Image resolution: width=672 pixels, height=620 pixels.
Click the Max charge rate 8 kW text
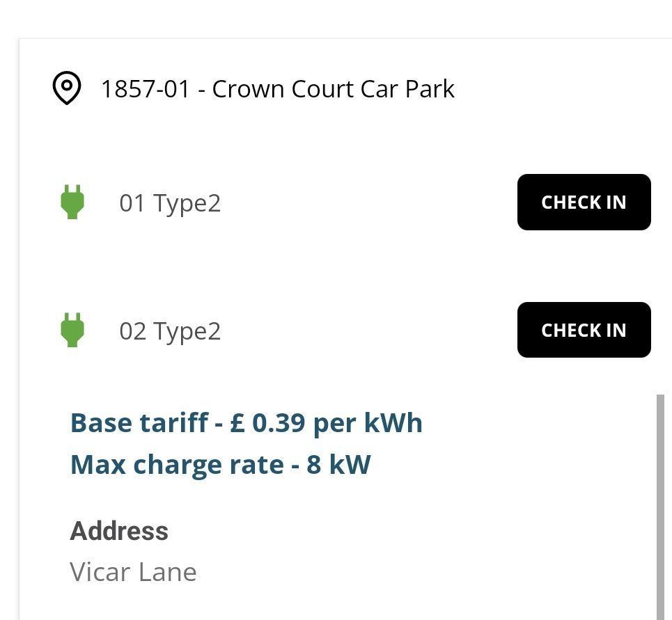pos(220,463)
